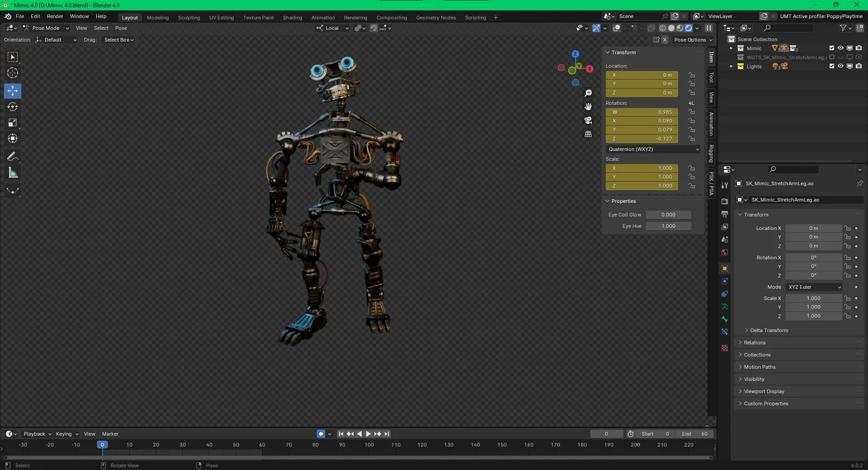Switch perspective/orthographic grid icon
The width and height of the screenshot is (868, 470).
(588, 134)
